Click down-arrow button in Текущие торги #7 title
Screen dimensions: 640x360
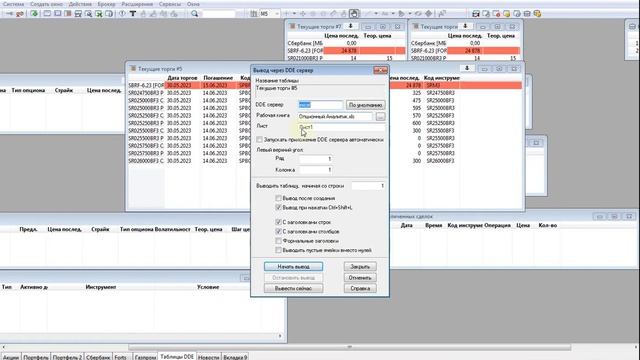pos(350,27)
